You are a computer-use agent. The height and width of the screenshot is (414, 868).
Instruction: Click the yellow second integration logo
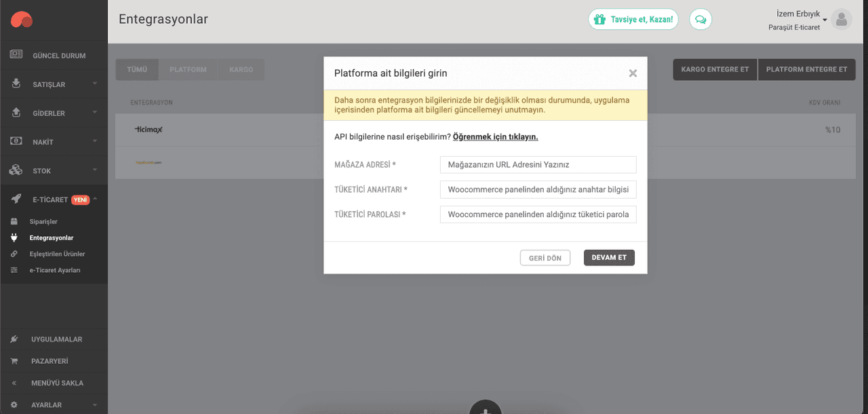pyautogui.click(x=148, y=163)
